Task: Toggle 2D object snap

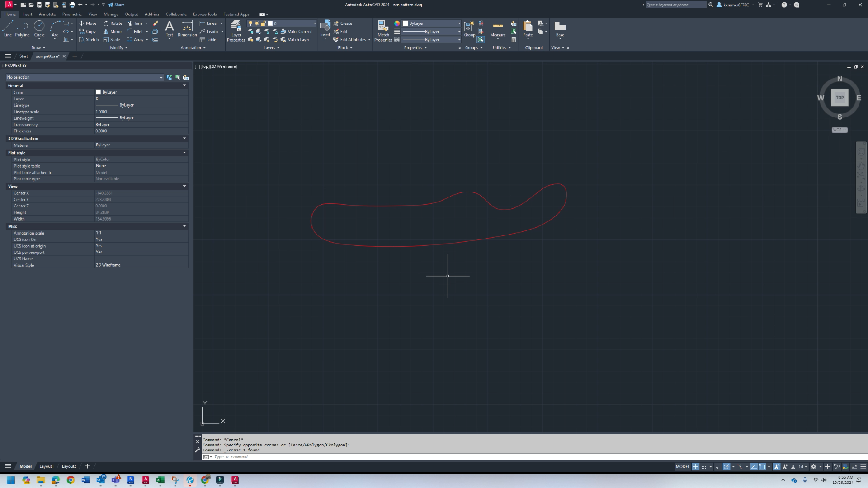Action: (x=762, y=467)
